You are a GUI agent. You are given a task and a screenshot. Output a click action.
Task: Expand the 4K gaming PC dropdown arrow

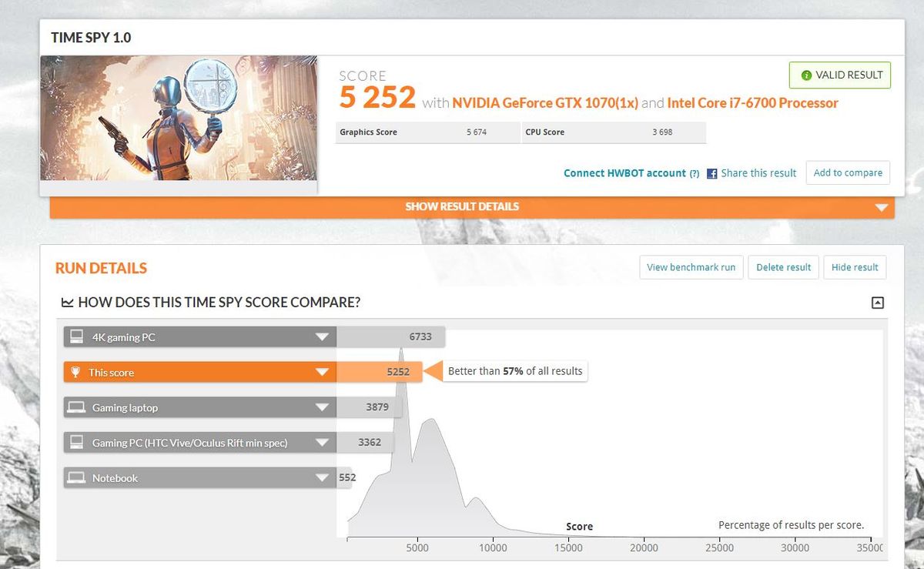322,337
